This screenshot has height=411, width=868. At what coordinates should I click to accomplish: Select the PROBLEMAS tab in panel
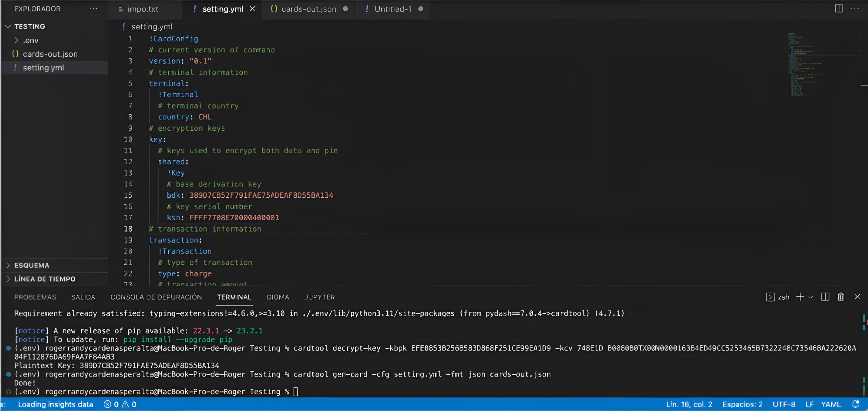tap(35, 297)
